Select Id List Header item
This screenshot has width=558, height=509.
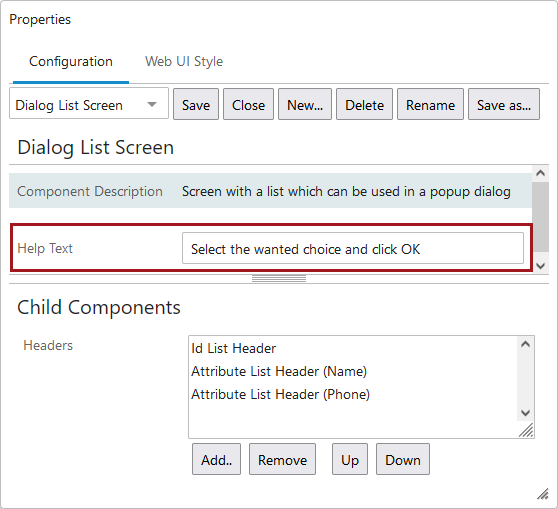(233, 348)
